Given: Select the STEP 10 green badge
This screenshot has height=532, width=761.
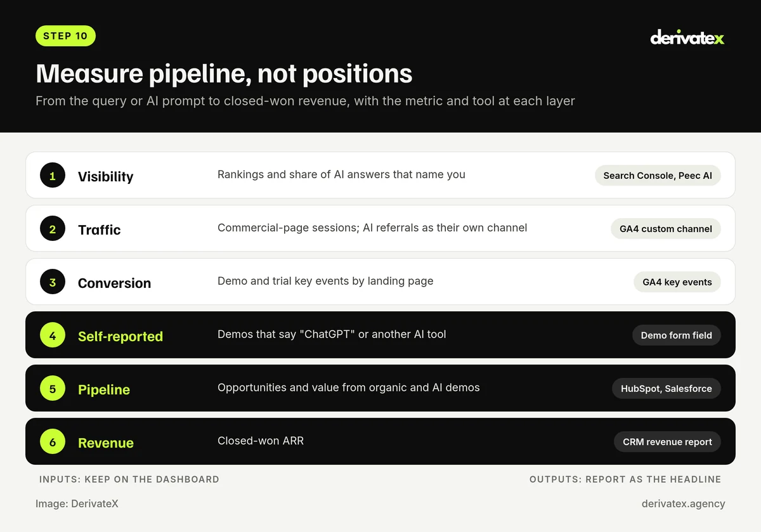Looking at the screenshot, I should (65, 36).
